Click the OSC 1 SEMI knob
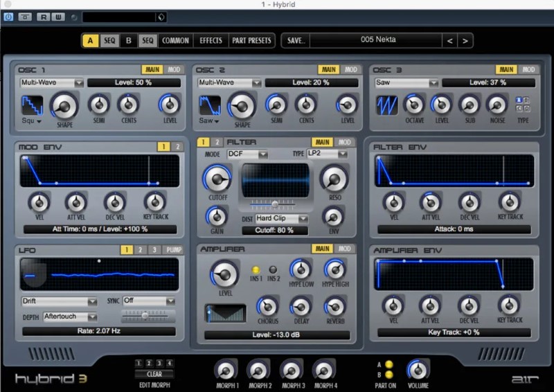The width and height of the screenshot is (554, 392). [99, 105]
